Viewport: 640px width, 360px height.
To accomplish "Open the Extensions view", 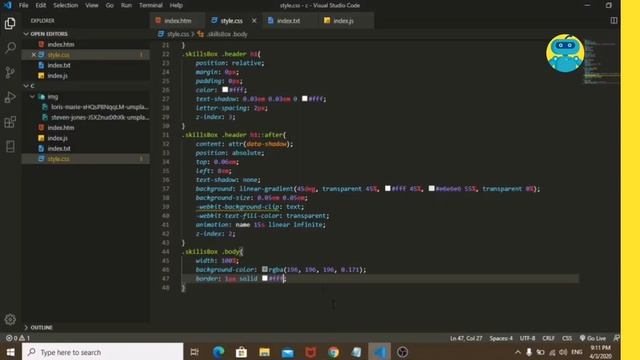I will point(10,122).
